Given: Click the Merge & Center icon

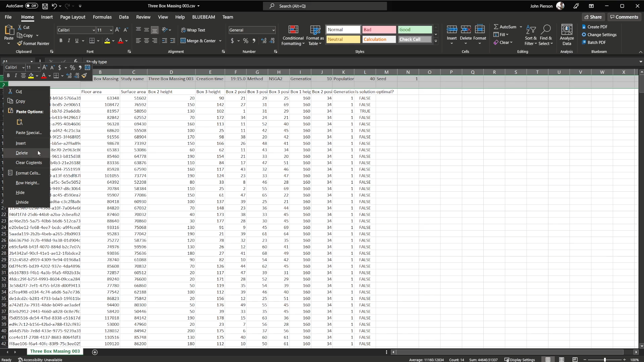Looking at the screenshot, I should click(183, 41).
